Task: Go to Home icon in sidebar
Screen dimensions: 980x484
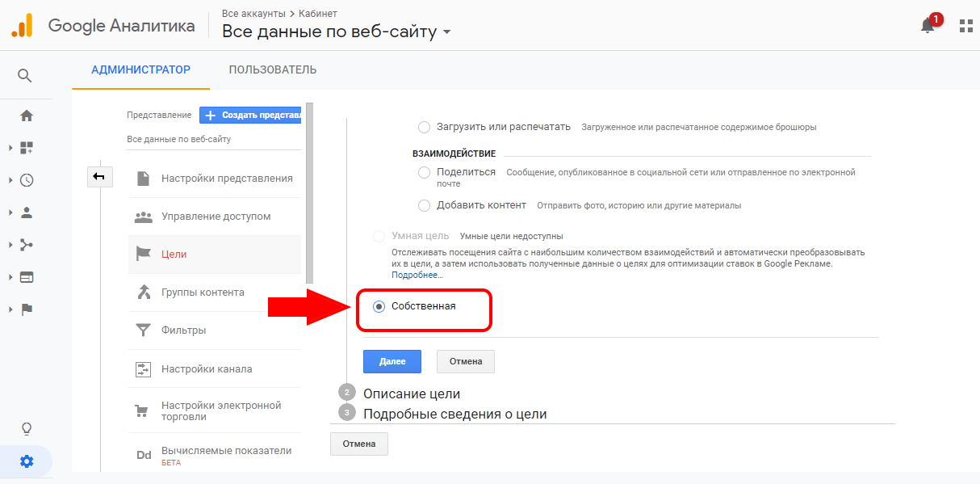Action: tap(27, 116)
